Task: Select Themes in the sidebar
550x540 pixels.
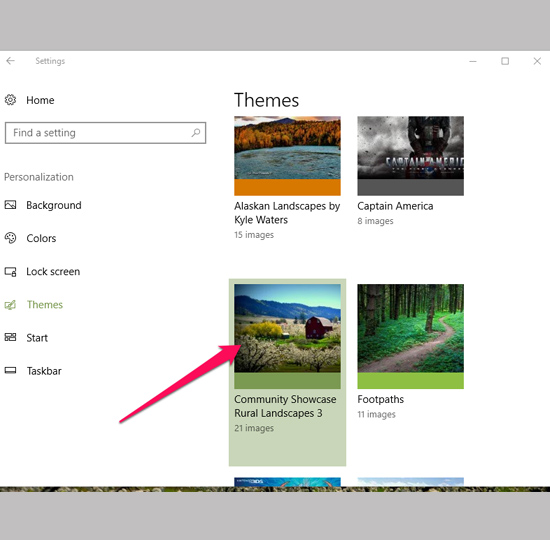Action: 45,305
